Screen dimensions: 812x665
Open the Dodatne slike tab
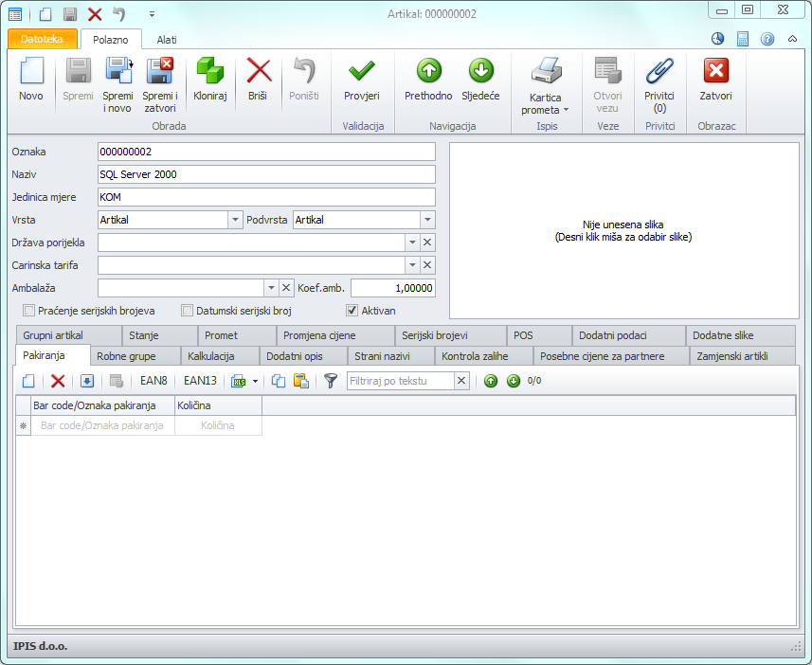(x=741, y=335)
